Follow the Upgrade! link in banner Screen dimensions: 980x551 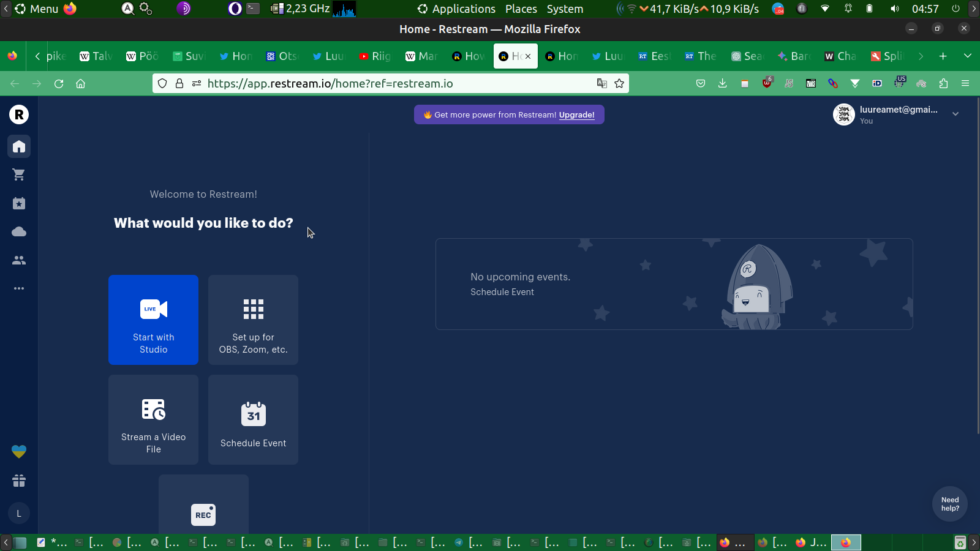pyautogui.click(x=576, y=115)
